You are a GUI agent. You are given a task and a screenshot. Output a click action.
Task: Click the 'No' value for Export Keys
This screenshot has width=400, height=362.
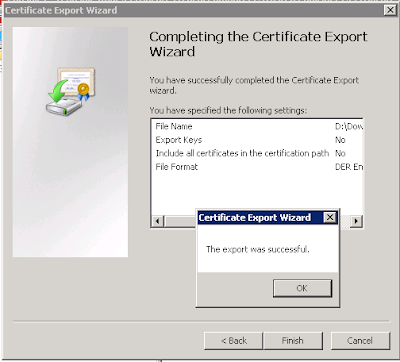340,140
